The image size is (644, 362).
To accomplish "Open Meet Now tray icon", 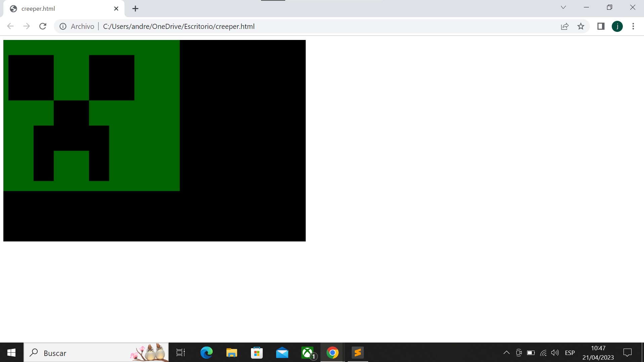I will tap(519, 353).
